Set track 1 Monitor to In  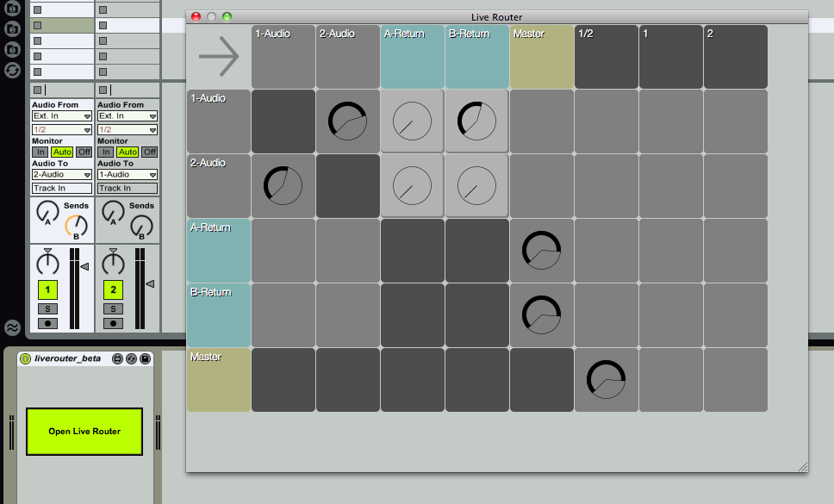tap(39, 152)
